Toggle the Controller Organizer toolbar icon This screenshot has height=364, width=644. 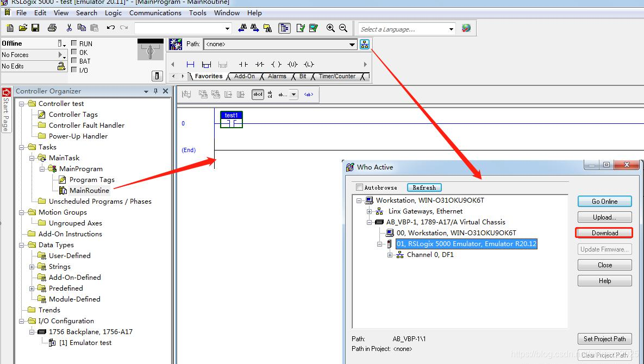pyautogui.click(x=284, y=28)
